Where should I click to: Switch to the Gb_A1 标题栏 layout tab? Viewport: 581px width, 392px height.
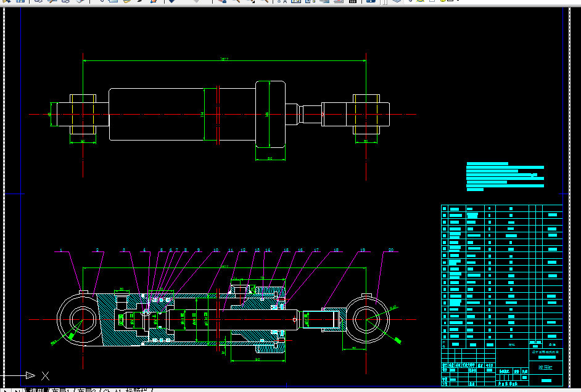[x=126, y=390]
